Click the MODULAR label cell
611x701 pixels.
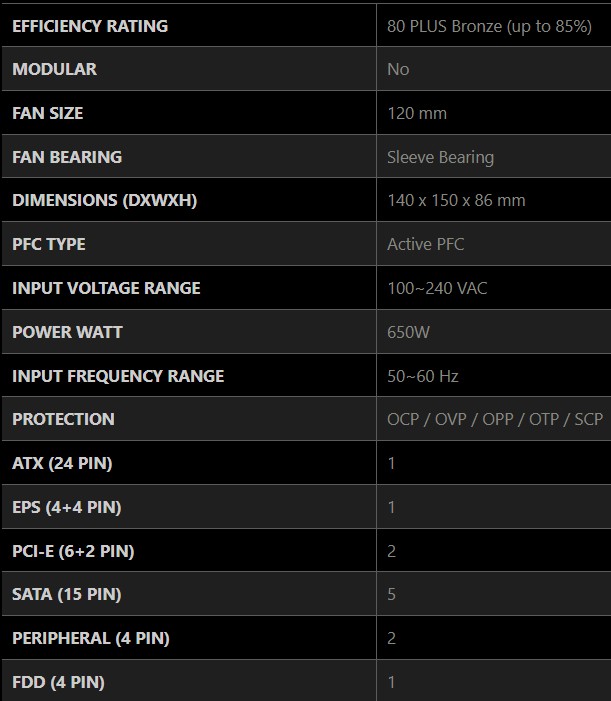pyautogui.click(x=55, y=69)
